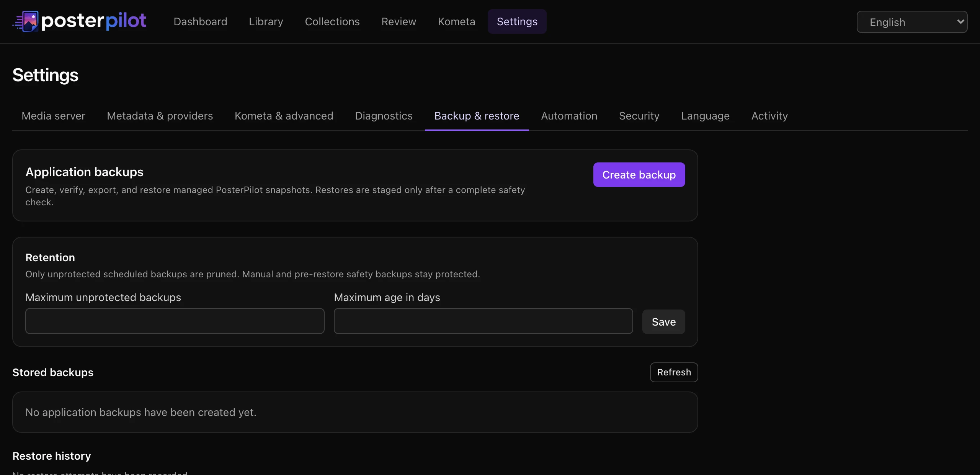Navigate to the Review page
The height and width of the screenshot is (475, 980).
point(399,21)
